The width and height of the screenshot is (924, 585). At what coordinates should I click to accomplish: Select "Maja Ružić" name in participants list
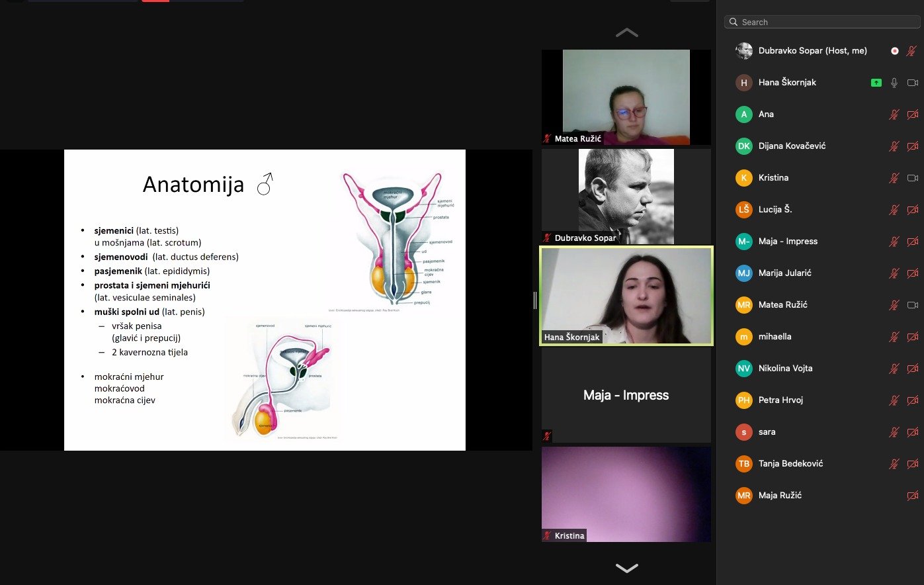pyautogui.click(x=780, y=496)
